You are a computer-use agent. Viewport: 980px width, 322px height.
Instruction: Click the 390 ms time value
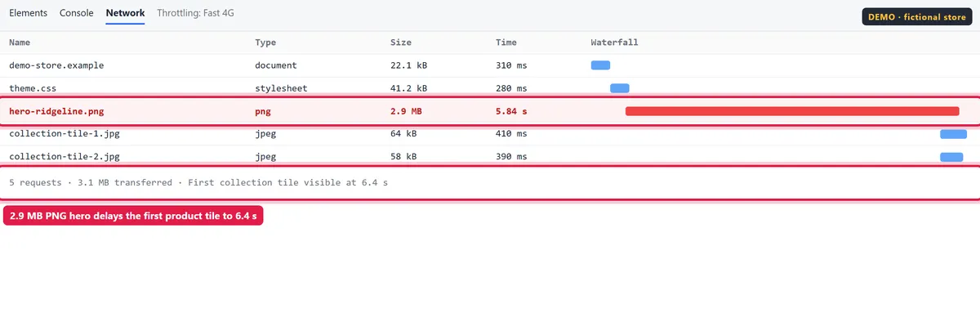coord(511,156)
